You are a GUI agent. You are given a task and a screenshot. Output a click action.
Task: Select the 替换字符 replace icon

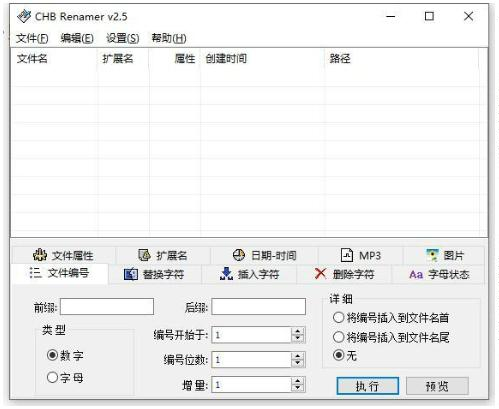(x=131, y=274)
